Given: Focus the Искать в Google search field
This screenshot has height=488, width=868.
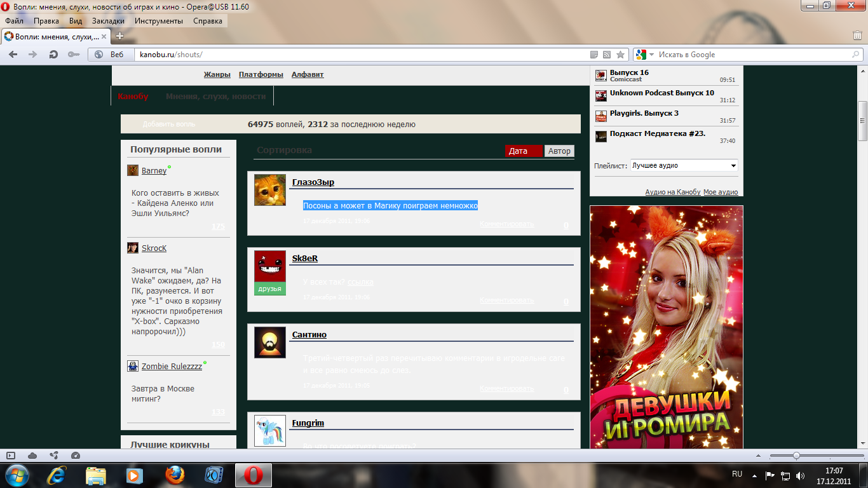Looking at the screenshot, I should point(753,55).
